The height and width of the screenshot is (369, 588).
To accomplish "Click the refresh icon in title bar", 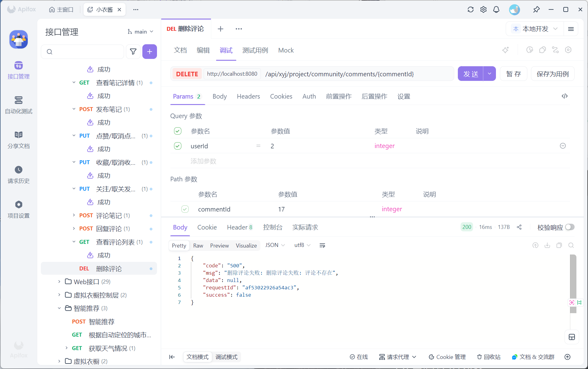I will (x=470, y=9).
